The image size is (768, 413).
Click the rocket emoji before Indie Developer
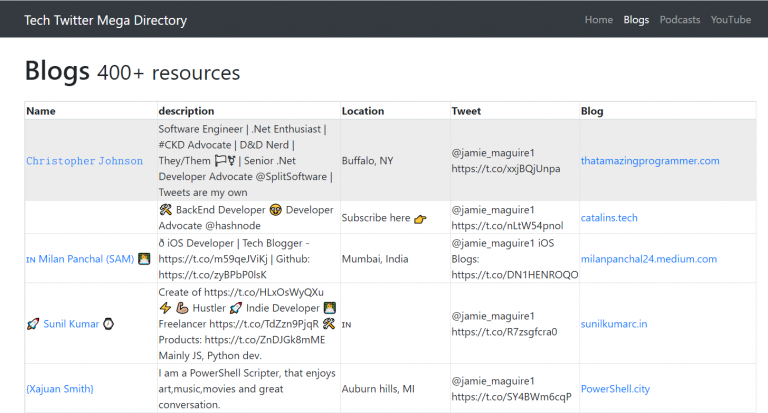coord(236,308)
